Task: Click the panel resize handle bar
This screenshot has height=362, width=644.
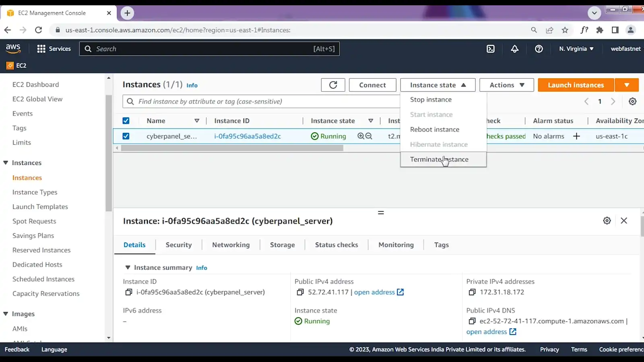Action: [381, 212]
